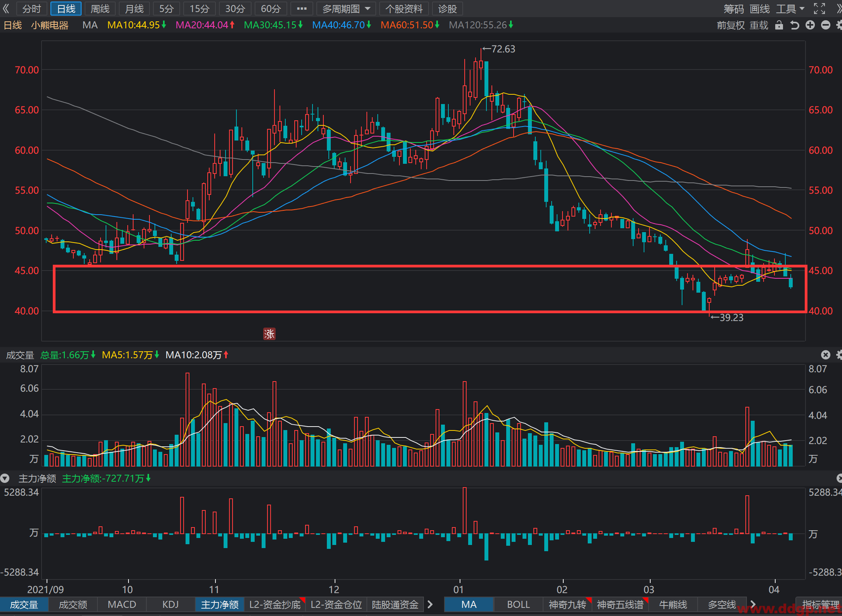Click the undo arrow icon

(x=795, y=26)
